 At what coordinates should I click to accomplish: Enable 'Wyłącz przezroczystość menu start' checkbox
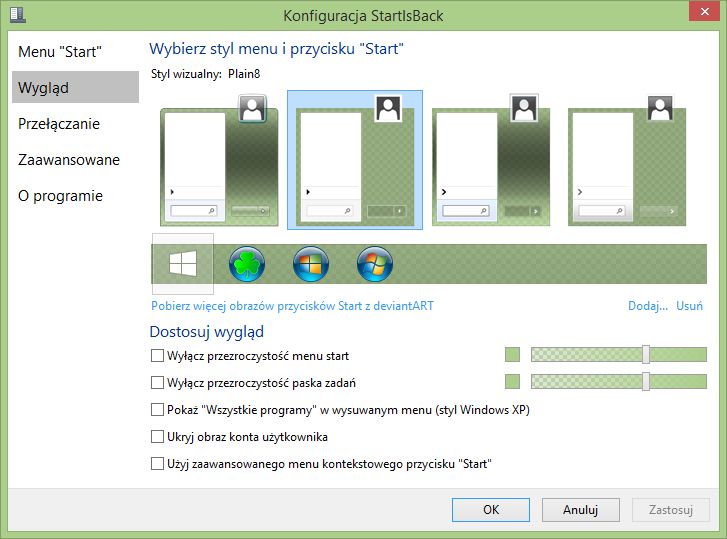157,355
